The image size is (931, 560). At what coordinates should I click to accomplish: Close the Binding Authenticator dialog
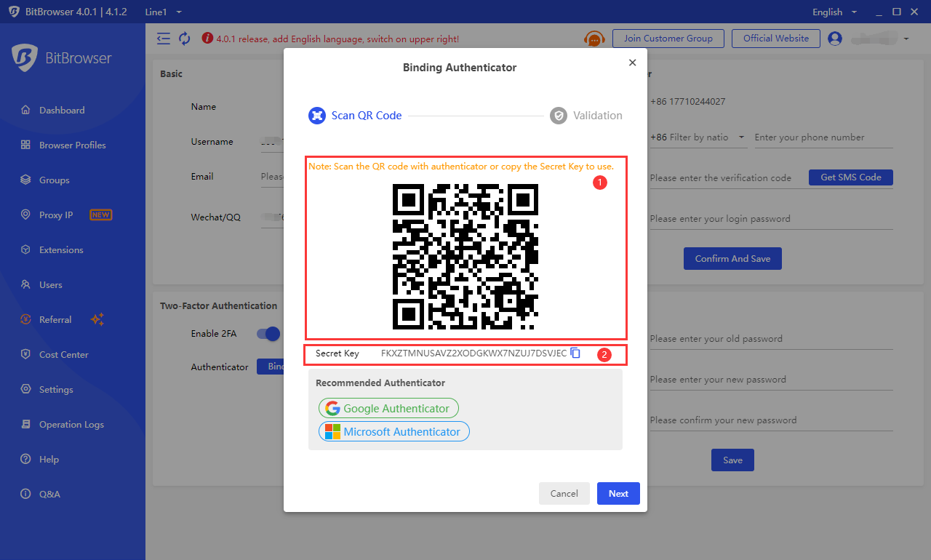point(632,63)
